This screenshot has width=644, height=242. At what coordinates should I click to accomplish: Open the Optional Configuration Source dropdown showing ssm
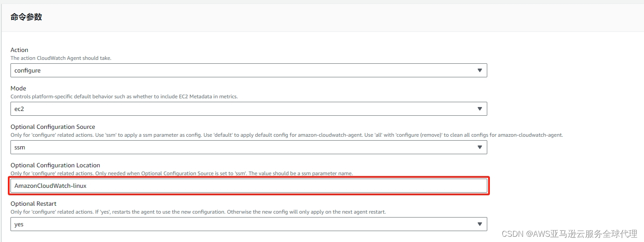(248, 147)
